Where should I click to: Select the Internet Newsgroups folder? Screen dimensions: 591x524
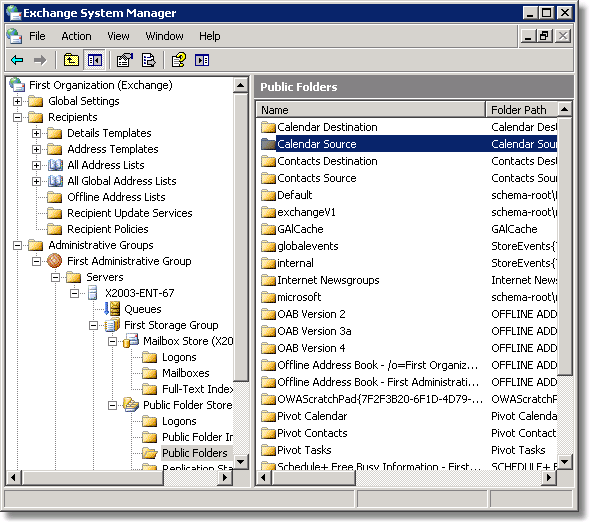point(328,280)
